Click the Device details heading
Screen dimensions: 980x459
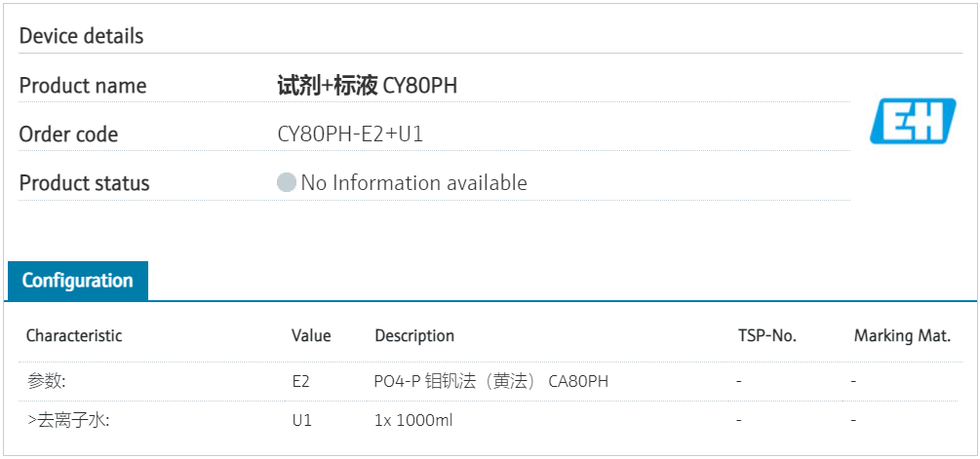tap(81, 36)
